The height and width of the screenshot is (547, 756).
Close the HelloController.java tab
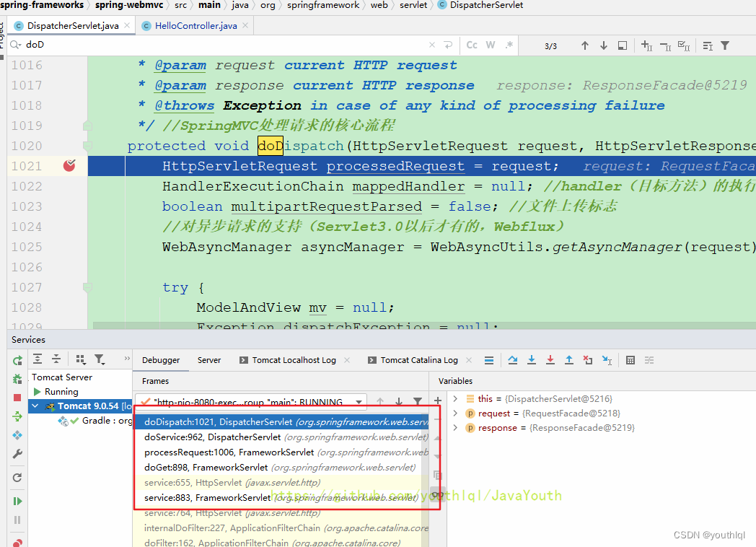(x=245, y=25)
